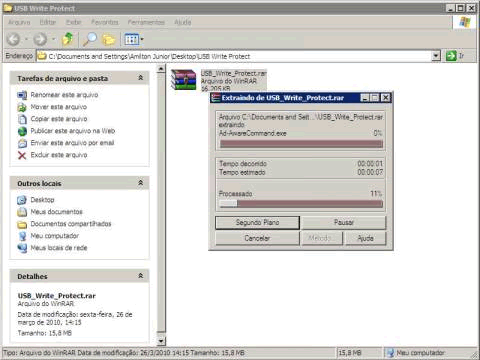Viewport: 480px width, 360px height.
Task: Open the Search magnifier tool
Action: (x=90, y=39)
